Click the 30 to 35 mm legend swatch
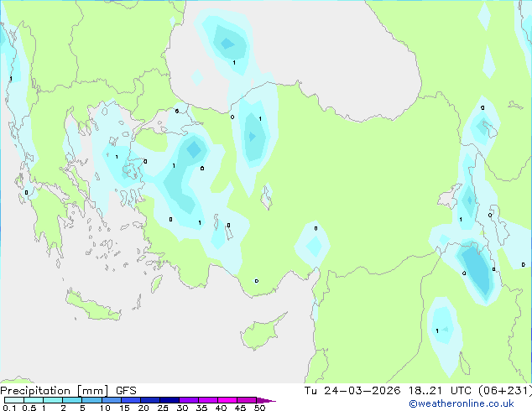This screenshot has width=532, height=411. pyautogui.click(x=188, y=400)
